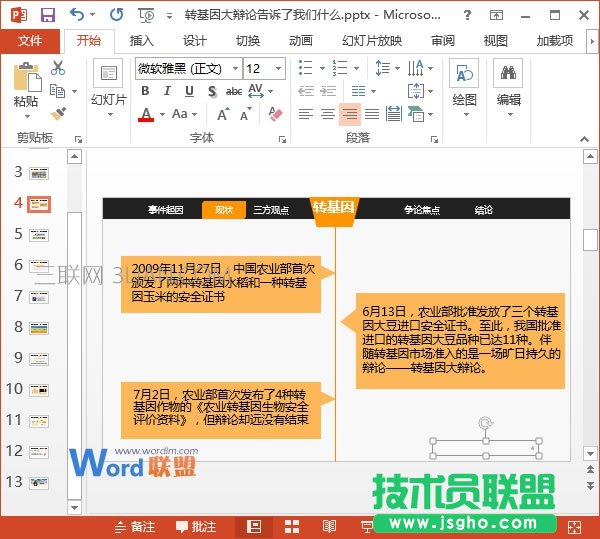Open the 编辑 editing group
The image size is (600, 539).
(x=508, y=87)
